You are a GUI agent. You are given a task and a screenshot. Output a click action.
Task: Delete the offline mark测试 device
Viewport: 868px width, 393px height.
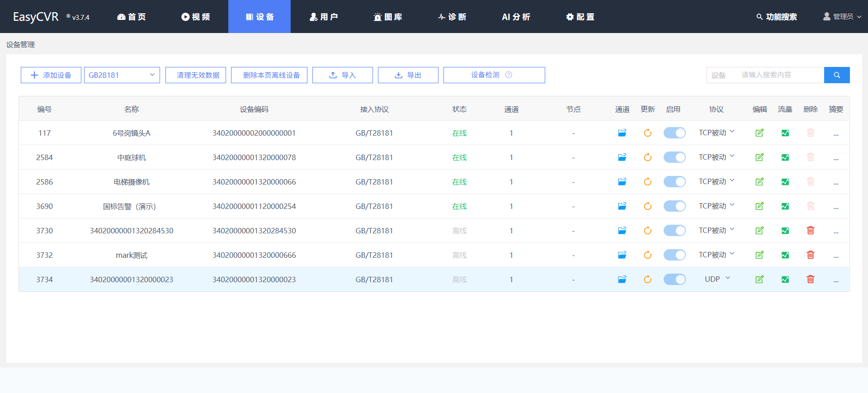[x=811, y=255]
